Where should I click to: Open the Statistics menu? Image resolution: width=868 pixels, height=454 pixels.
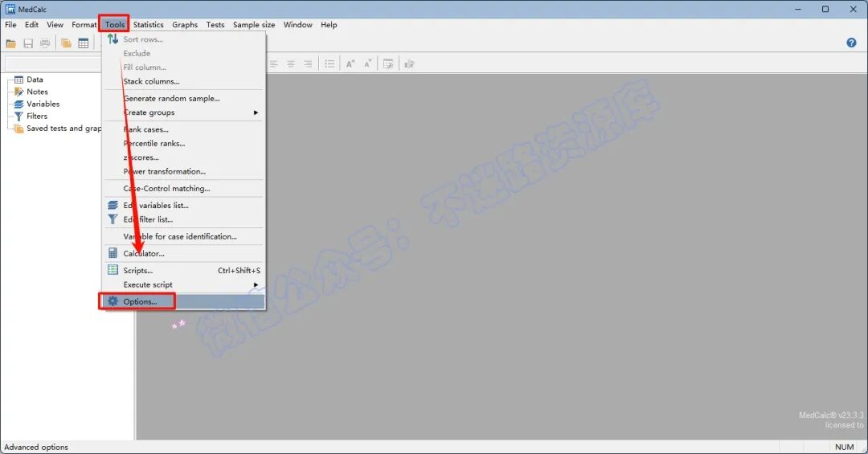(149, 24)
